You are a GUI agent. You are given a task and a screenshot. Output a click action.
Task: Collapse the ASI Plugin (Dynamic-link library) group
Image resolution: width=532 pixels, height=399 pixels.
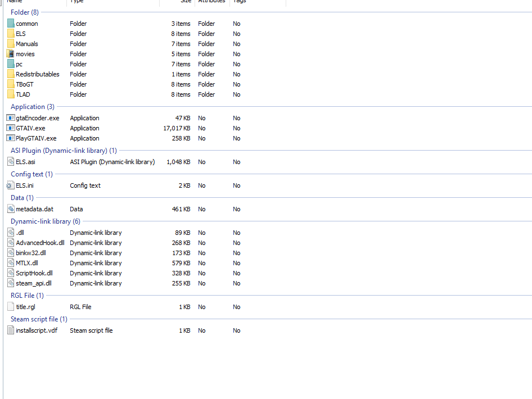[x=64, y=151]
